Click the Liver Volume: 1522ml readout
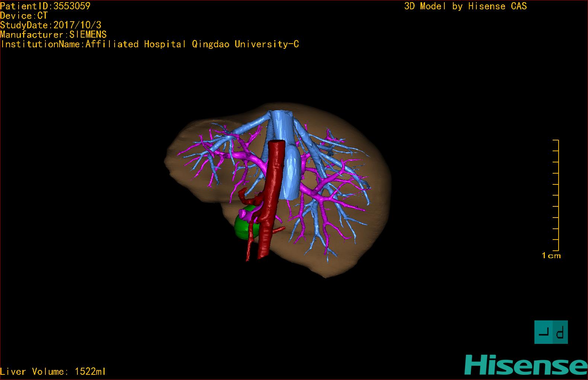The height and width of the screenshot is (380, 588). (53, 371)
